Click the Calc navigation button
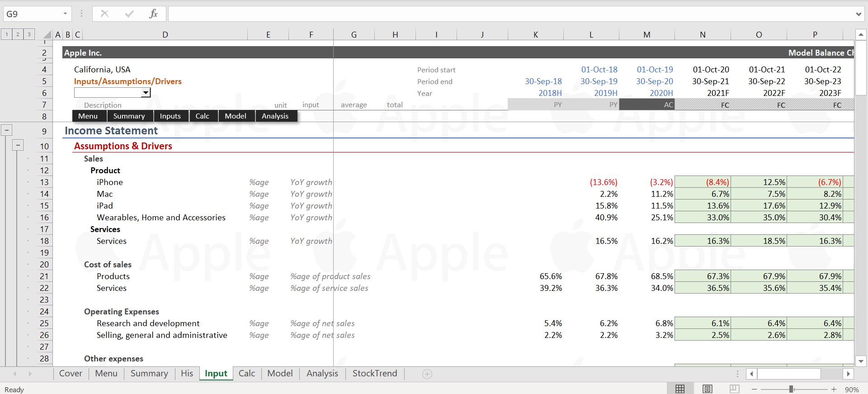 point(203,116)
